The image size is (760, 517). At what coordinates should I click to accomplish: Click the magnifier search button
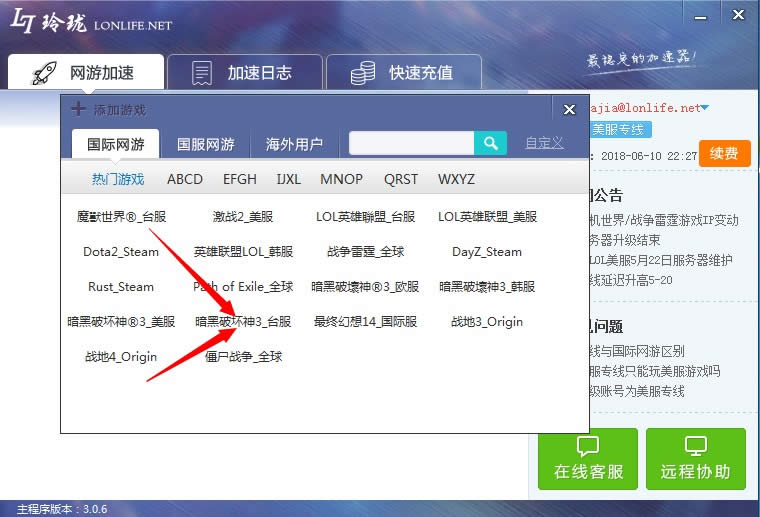point(491,143)
